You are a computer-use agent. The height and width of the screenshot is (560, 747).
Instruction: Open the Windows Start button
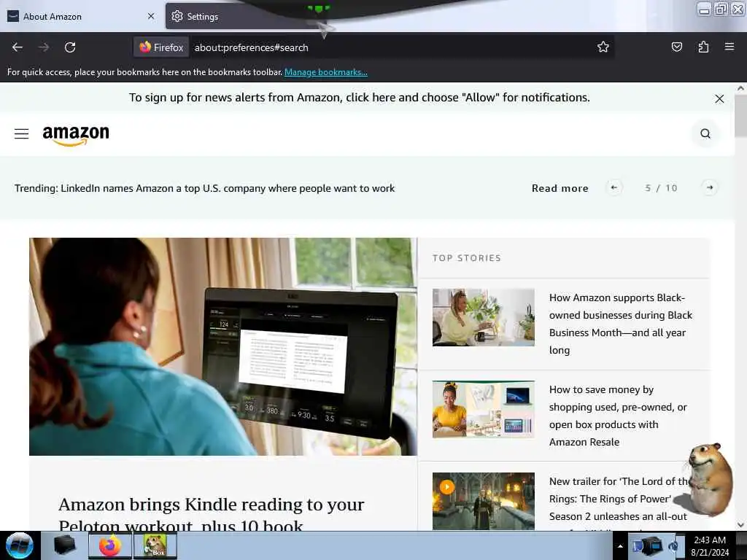click(20, 545)
